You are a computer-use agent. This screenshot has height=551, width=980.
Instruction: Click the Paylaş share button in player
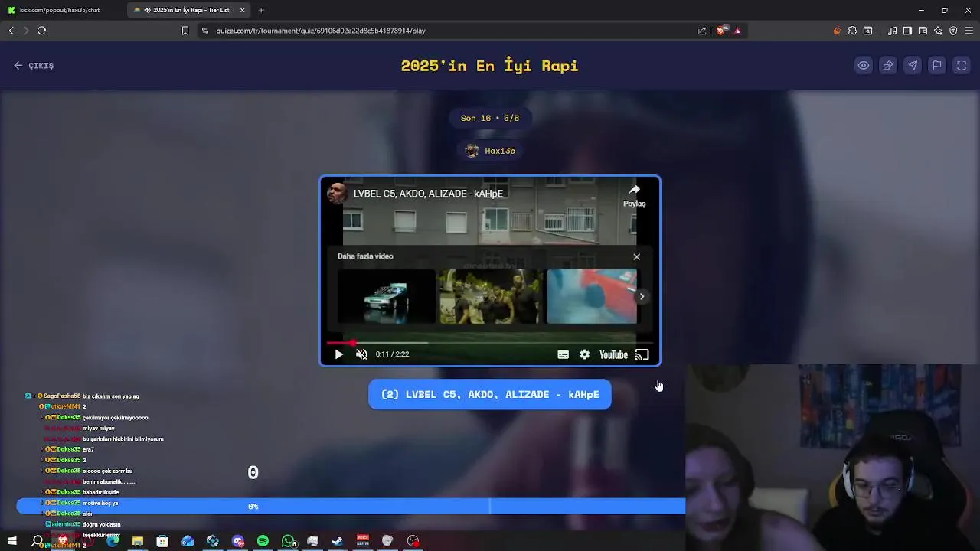tap(634, 195)
